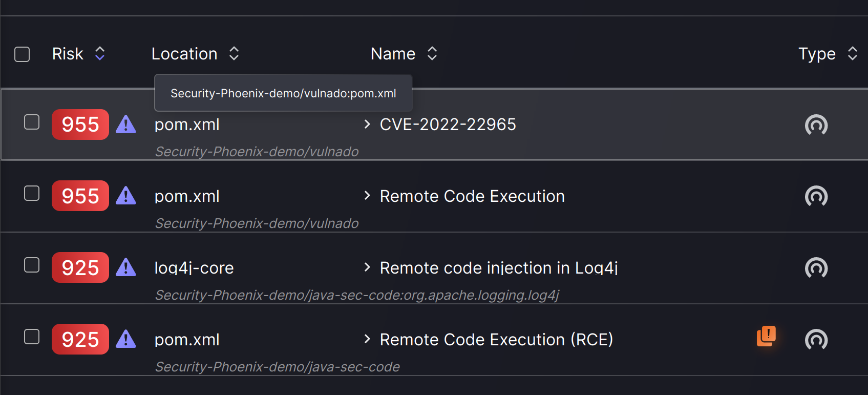Open the log4j-core location link

pyautogui.click(x=194, y=268)
